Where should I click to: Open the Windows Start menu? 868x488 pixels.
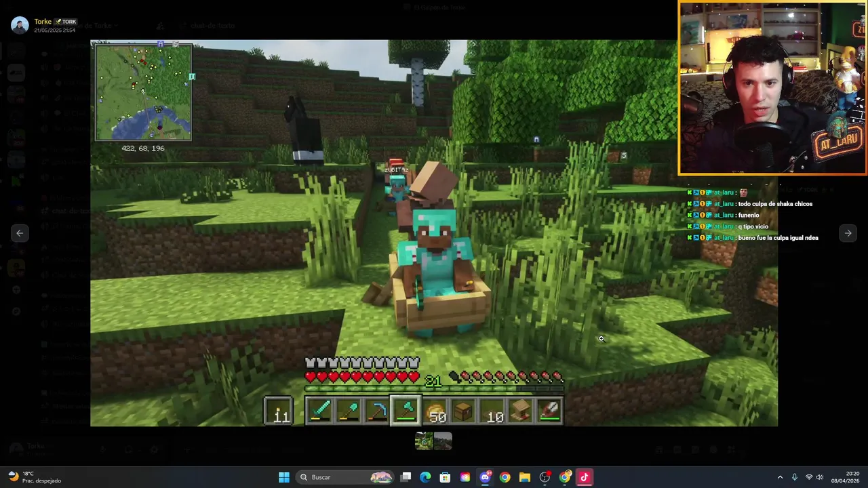(x=284, y=477)
